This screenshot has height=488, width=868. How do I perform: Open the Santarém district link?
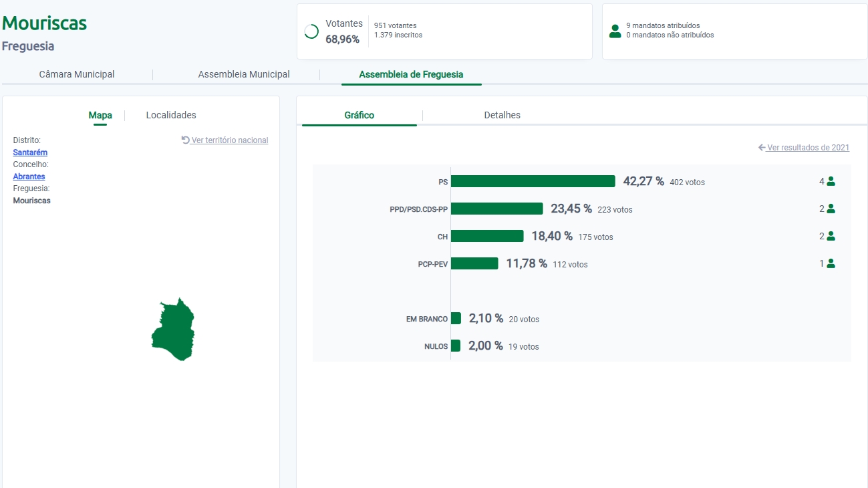[30, 152]
